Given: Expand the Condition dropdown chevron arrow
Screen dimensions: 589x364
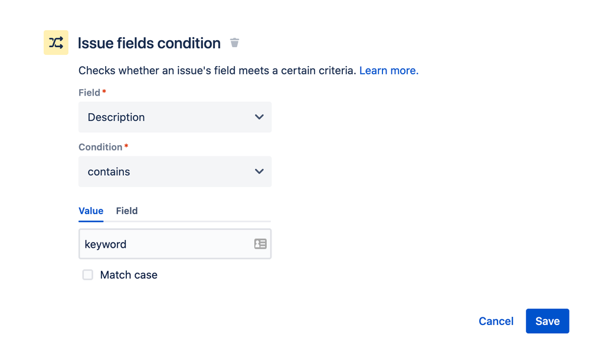Looking at the screenshot, I should 259,172.
